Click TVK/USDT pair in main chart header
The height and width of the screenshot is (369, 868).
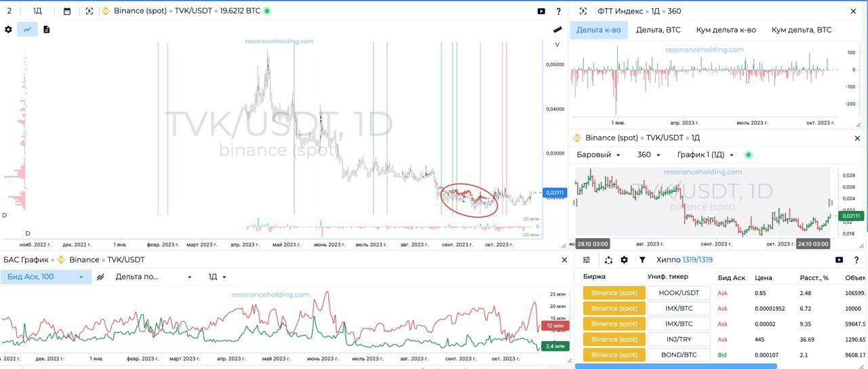[194, 12]
